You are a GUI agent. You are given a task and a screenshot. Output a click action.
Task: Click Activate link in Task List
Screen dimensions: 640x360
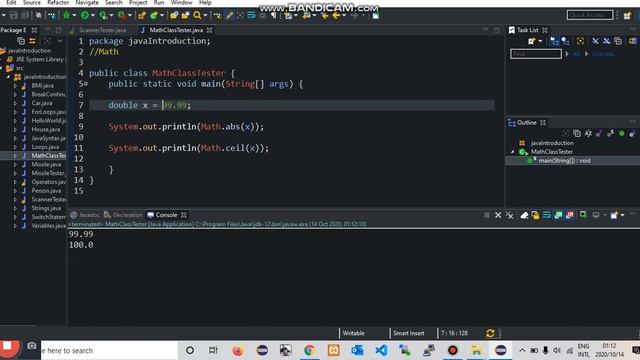(604, 54)
